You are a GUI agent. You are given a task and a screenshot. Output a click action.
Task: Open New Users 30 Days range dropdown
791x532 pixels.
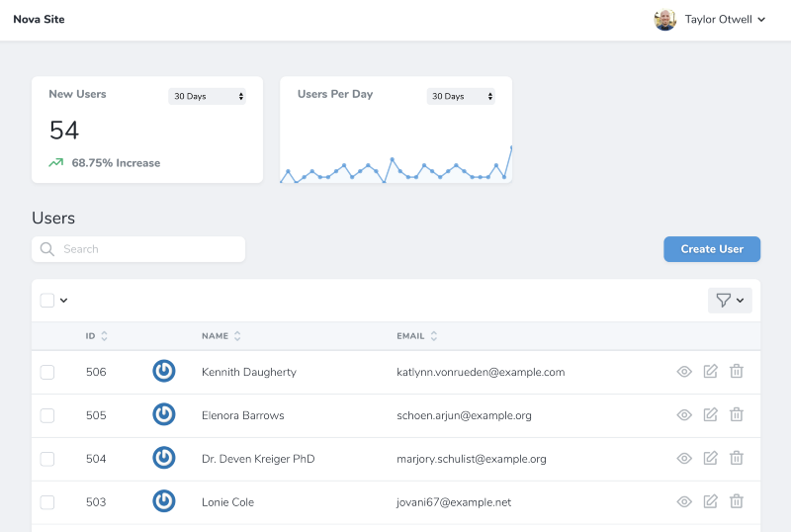click(208, 96)
